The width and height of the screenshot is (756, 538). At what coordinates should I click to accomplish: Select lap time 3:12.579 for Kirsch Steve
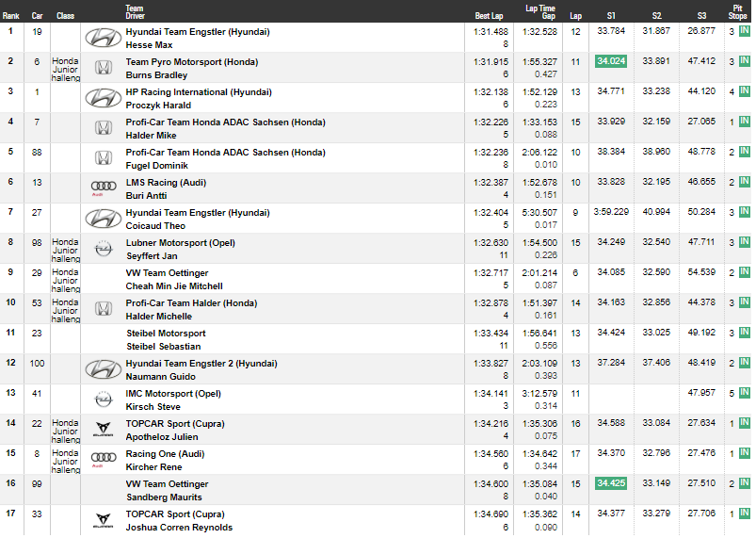539,394
